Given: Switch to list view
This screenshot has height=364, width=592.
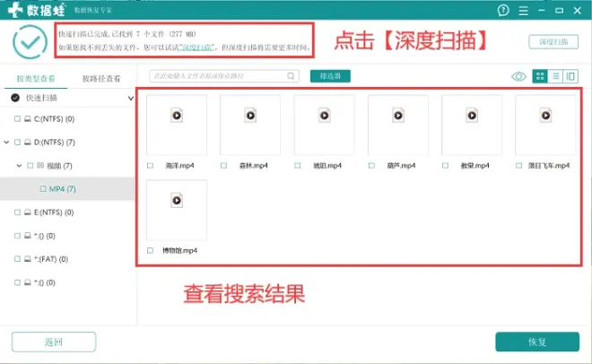Looking at the screenshot, I should pos(555,76).
